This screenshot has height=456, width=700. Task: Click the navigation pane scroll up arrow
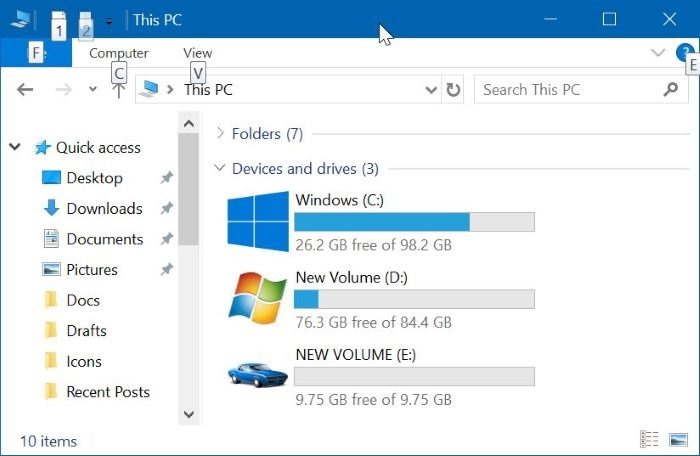tap(188, 124)
